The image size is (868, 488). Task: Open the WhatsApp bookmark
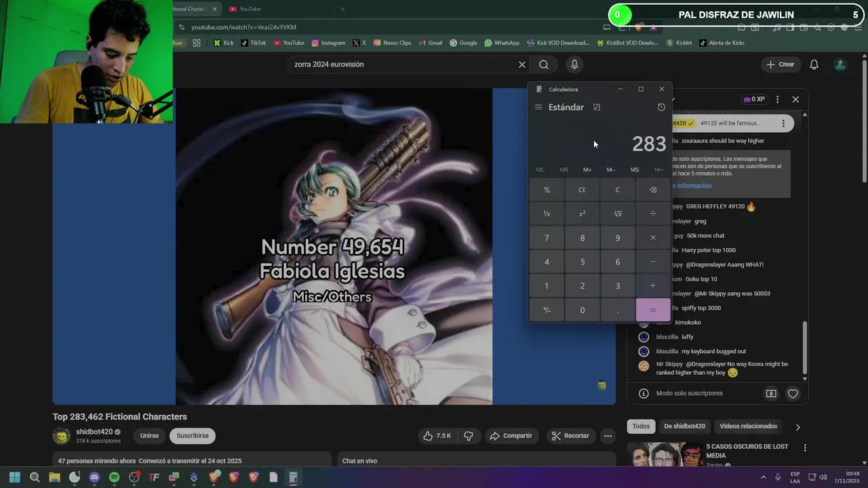502,43
